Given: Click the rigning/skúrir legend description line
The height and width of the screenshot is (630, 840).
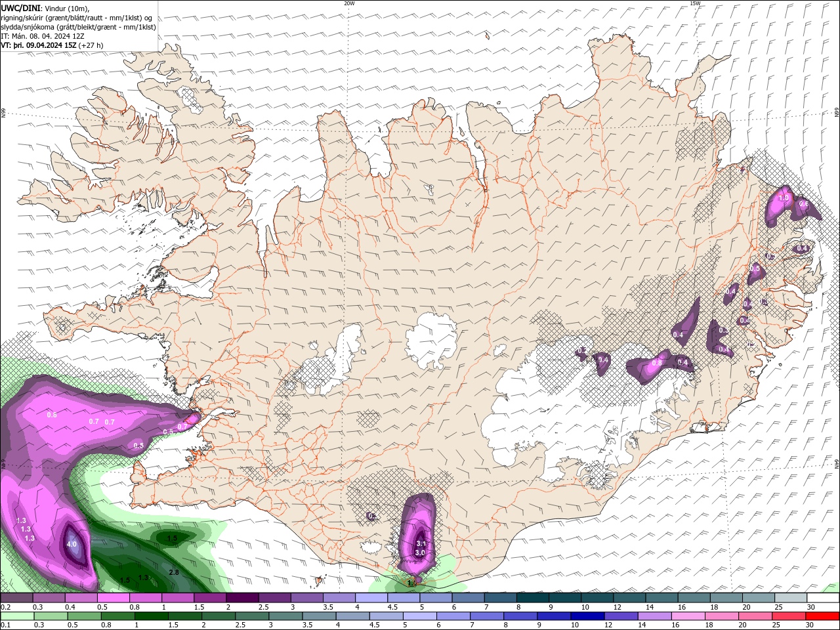Looking at the screenshot, I should tap(76, 18).
